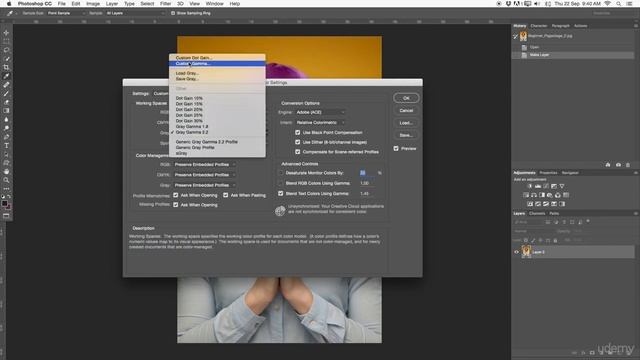Click the Load... button
The width and height of the screenshot is (640, 360).
pos(406,123)
